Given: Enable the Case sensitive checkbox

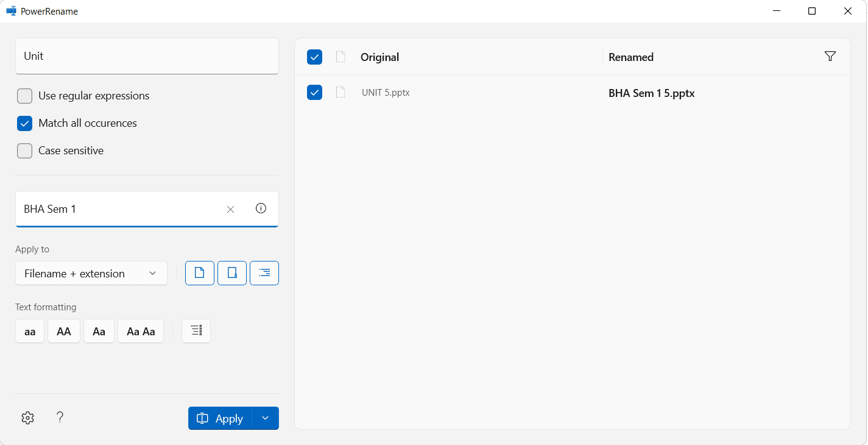Looking at the screenshot, I should coord(25,151).
